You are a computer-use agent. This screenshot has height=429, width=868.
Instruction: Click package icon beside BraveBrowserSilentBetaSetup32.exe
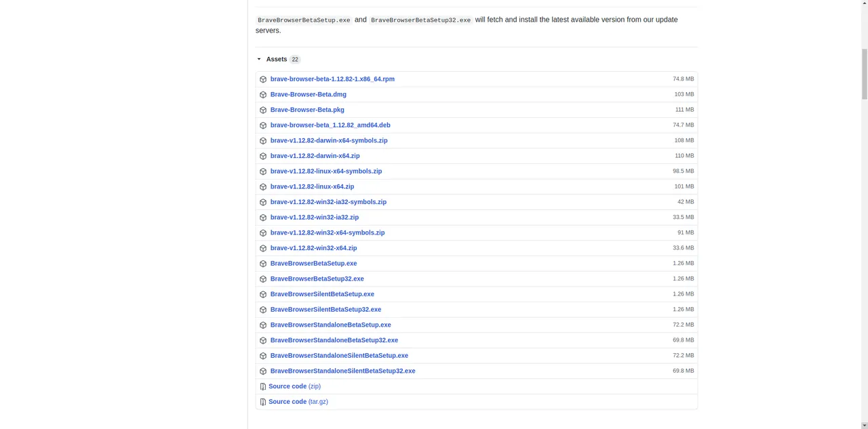click(x=263, y=310)
